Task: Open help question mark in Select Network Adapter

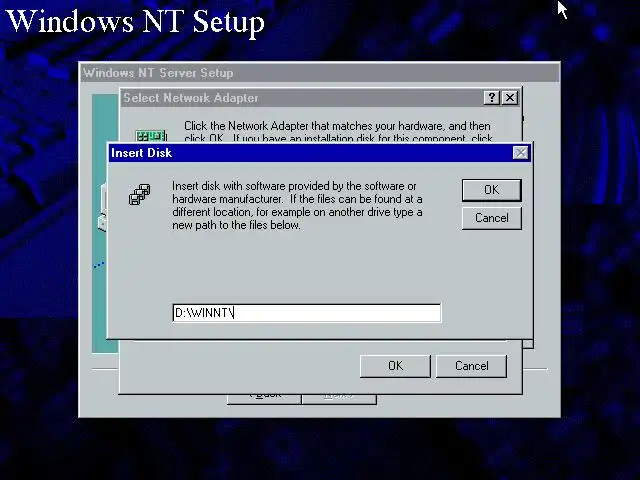Action: coord(492,98)
